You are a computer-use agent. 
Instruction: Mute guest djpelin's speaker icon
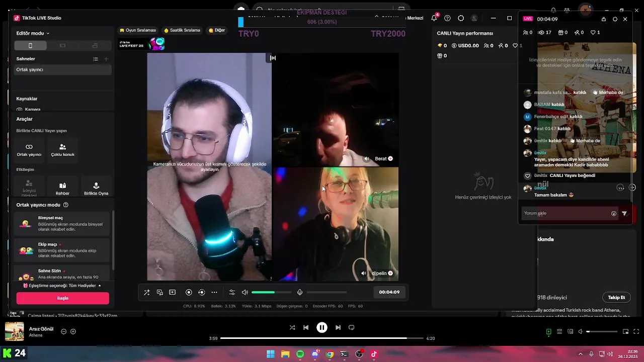pyautogui.click(x=363, y=274)
